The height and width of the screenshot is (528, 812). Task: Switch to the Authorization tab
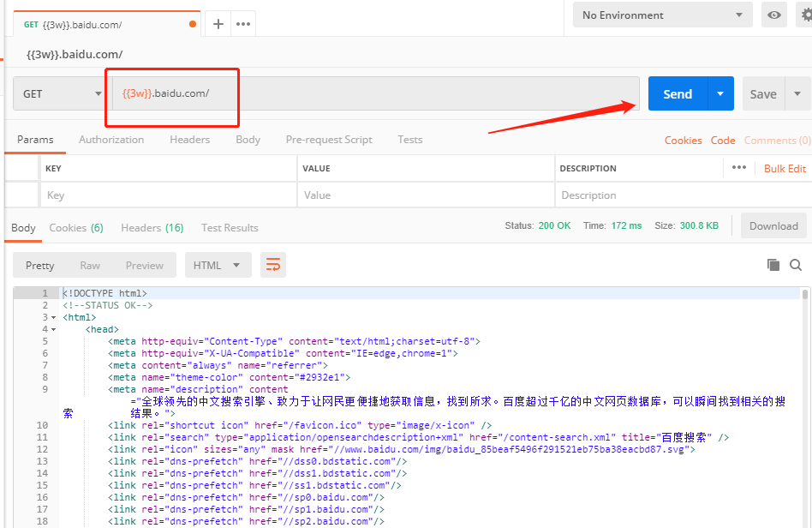(111, 140)
